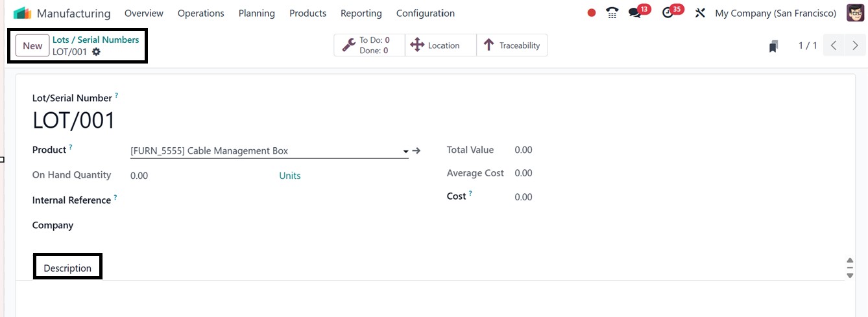Screen dimensions: 868x317
Task: Open the VoIP phone icon
Action: [x=612, y=13]
